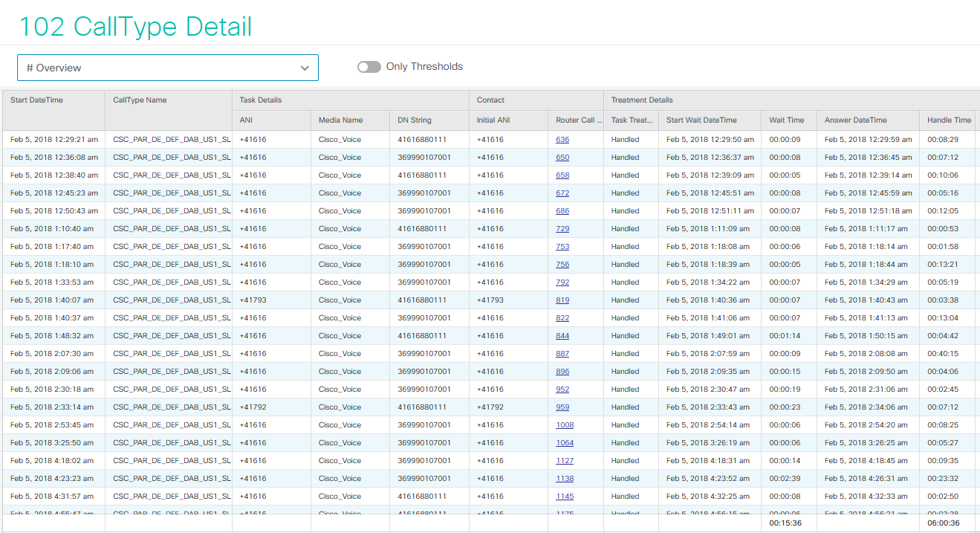Viewport: 980px width, 533px height.
Task: Open Router Call link 1064
Action: pos(565,443)
